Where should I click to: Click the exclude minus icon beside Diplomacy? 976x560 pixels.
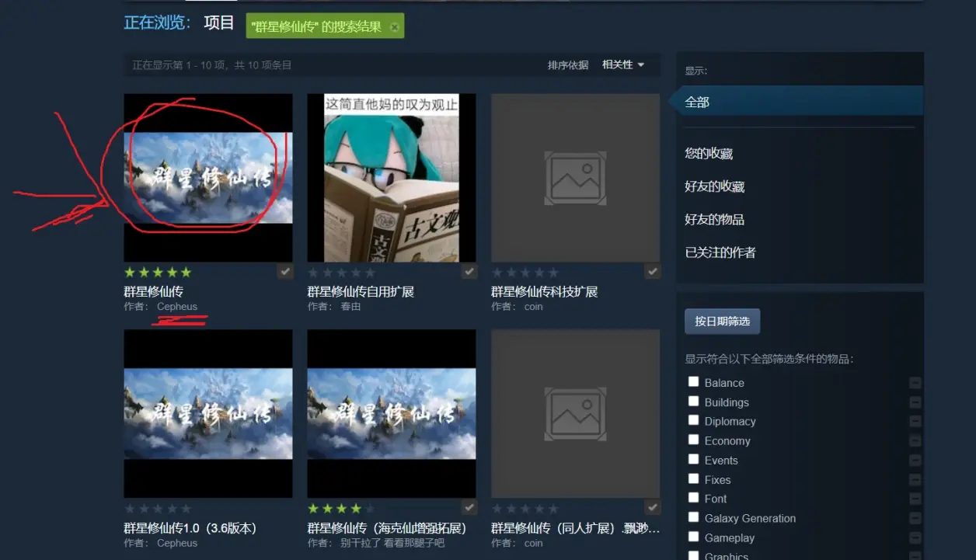click(915, 422)
